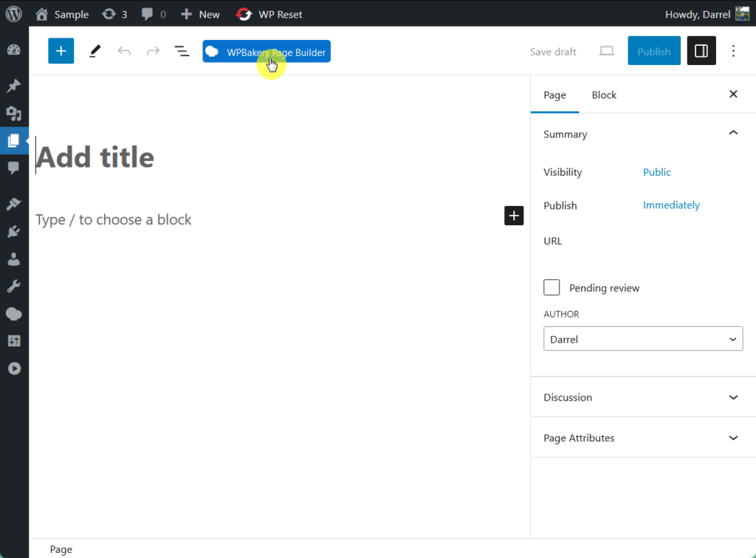Open Dashboard from the admin sidebar
The height and width of the screenshot is (558, 756).
[x=14, y=50]
